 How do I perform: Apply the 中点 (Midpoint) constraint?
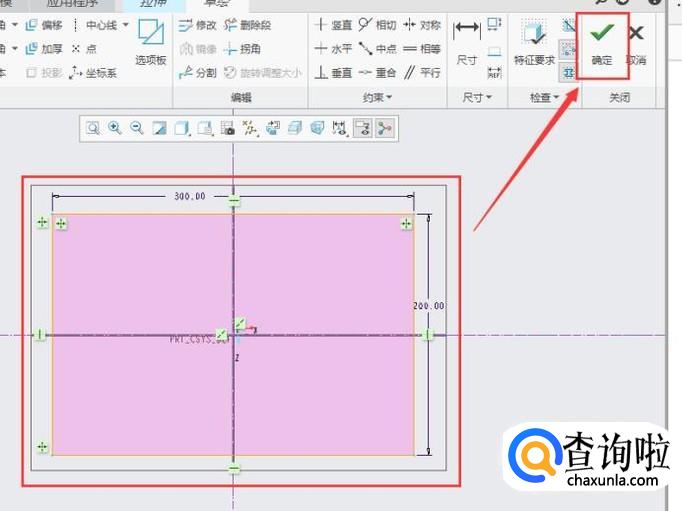click(378, 49)
